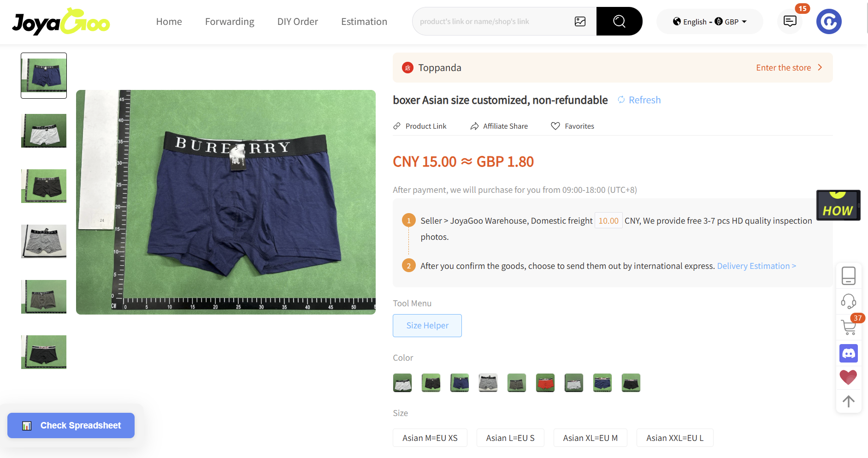868x458 pixels.
Task: Open the Forwarding menu item
Action: click(230, 22)
